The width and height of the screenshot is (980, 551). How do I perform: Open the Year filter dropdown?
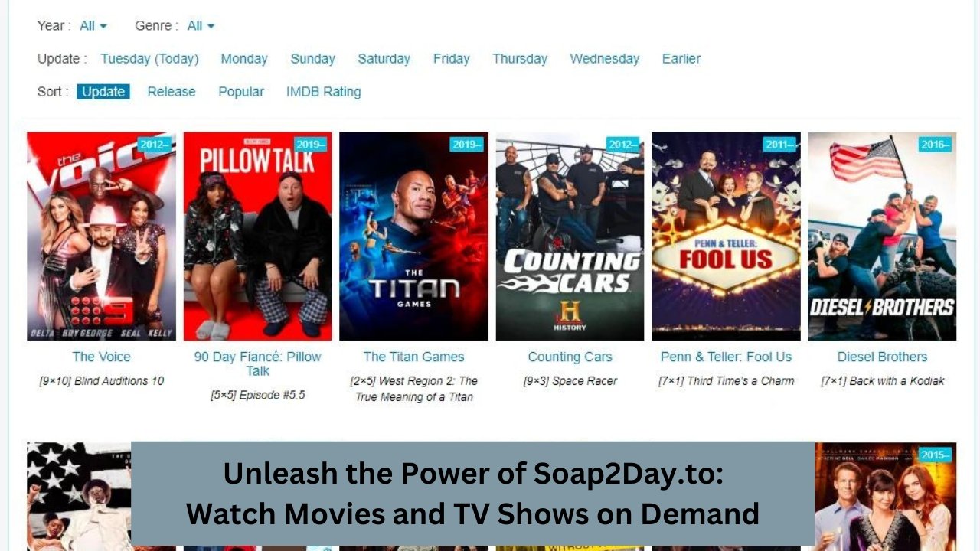click(x=93, y=26)
